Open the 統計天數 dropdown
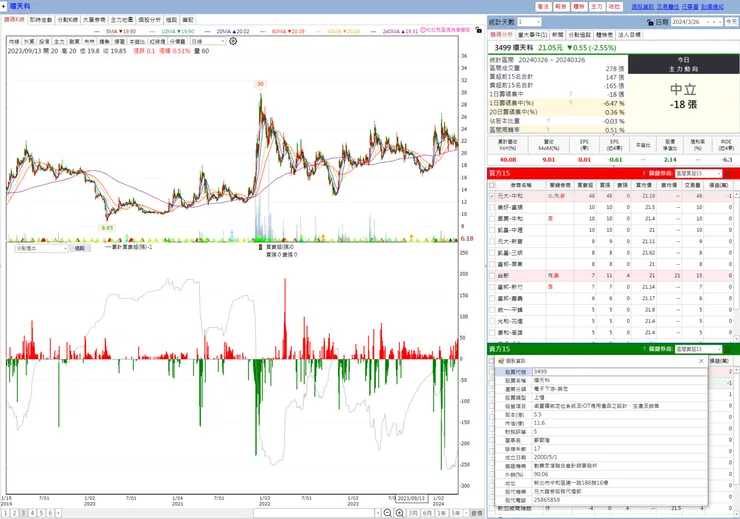This screenshot has height=519, width=740. (x=538, y=22)
